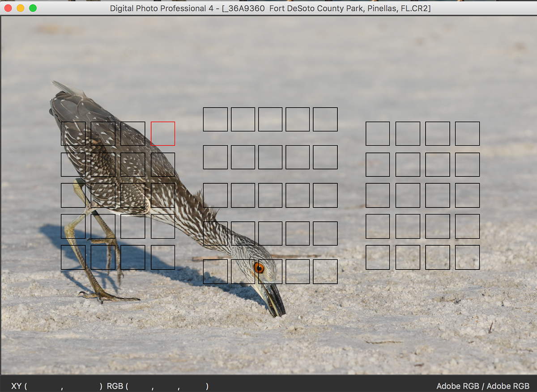Click the green full-screen window button

click(33, 8)
